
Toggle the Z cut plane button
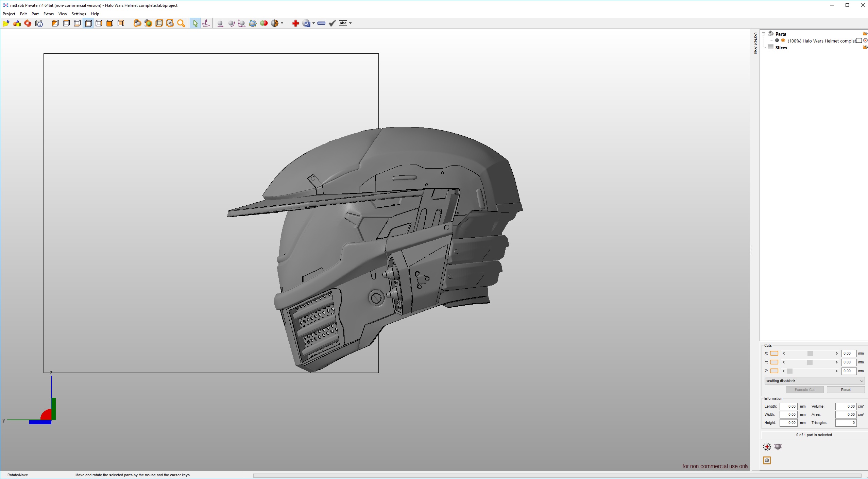click(x=774, y=371)
